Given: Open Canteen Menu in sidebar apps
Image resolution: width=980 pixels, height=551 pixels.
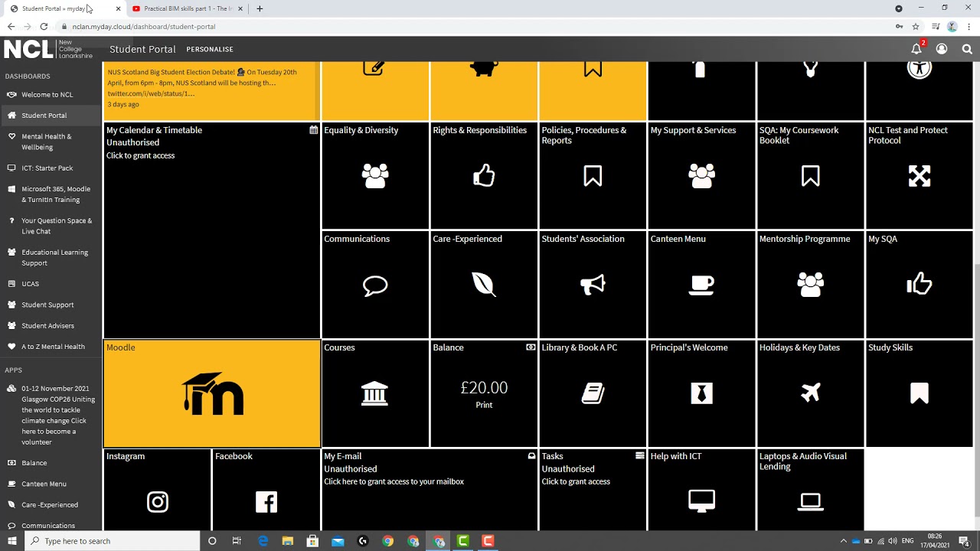Looking at the screenshot, I should tap(51, 484).
